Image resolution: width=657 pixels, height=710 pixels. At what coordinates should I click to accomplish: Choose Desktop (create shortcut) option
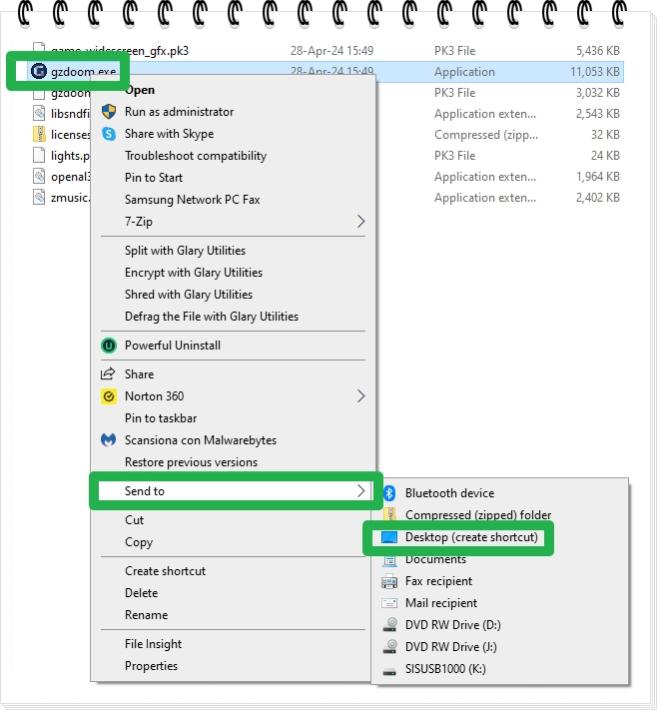pos(471,537)
